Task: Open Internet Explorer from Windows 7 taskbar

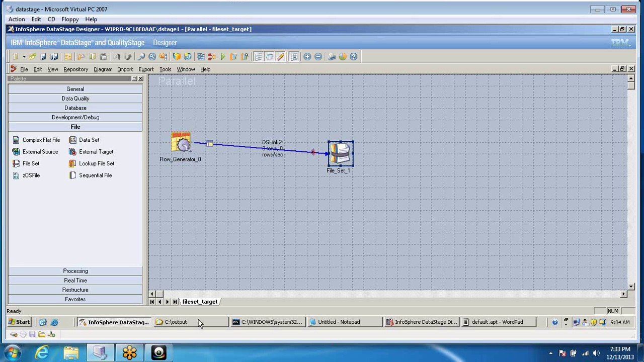Action: pyautogui.click(x=42, y=353)
